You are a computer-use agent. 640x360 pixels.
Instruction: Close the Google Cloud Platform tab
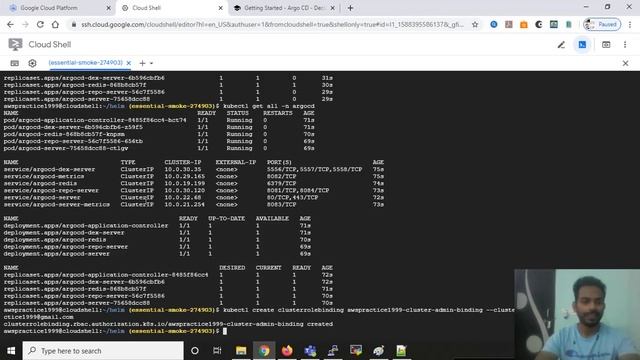click(x=108, y=8)
